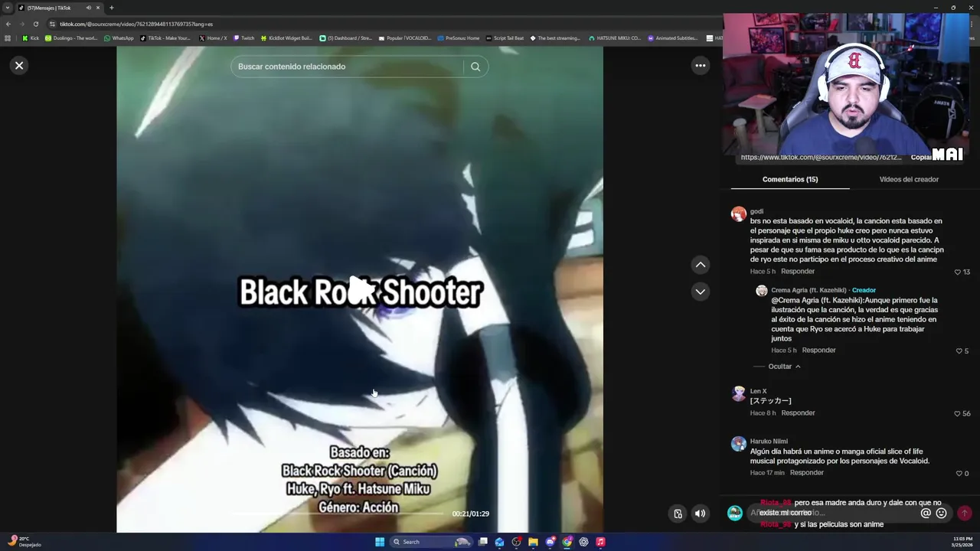Open Haruko Niimi's profile avatar
The width and height of the screenshot is (980, 551).
click(x=738, y=444)
